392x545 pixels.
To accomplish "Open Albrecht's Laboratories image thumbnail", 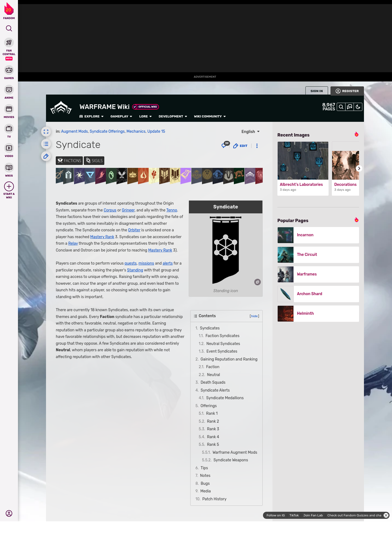I will pos(303,161).
